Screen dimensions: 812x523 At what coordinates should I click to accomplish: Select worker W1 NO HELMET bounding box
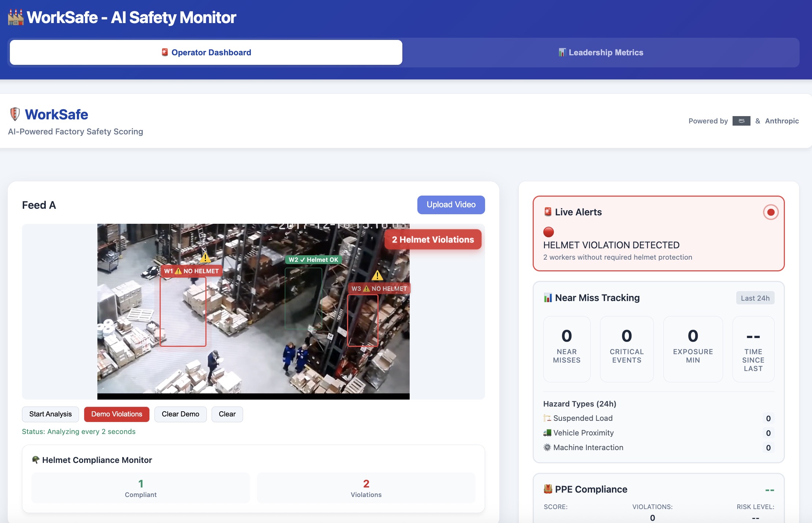[183, 311]
